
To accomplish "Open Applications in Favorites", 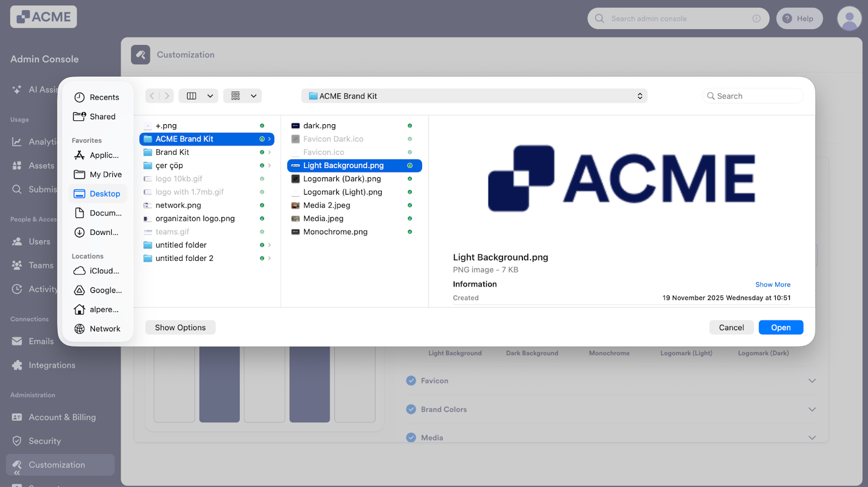I will pyautogui.click(x=97, y=155).
